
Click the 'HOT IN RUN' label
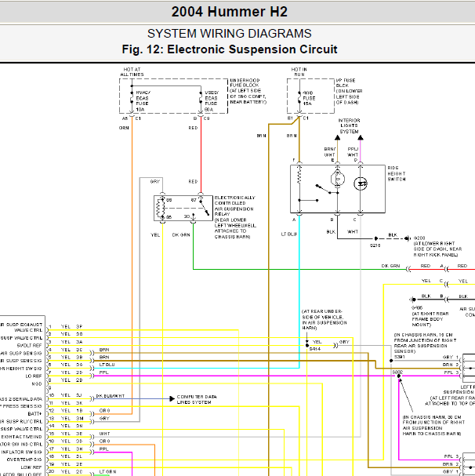click(299, 72)
